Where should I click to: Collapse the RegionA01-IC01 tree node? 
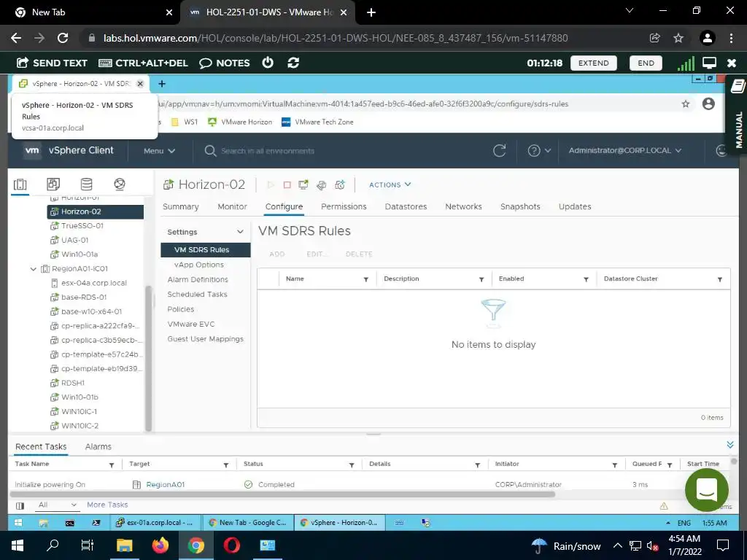[34, 268]
